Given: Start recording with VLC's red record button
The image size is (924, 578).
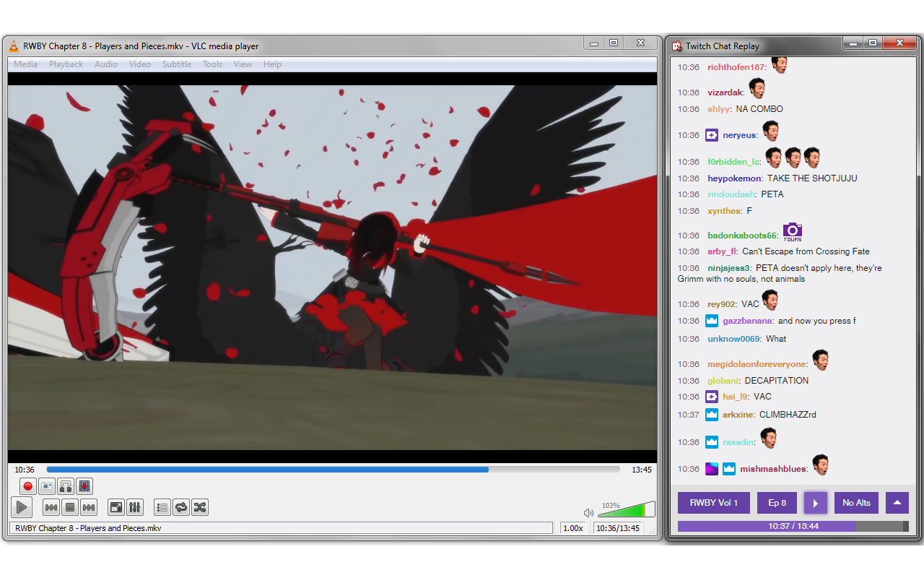Looking at the screenshot, I should tap(28, 486).
